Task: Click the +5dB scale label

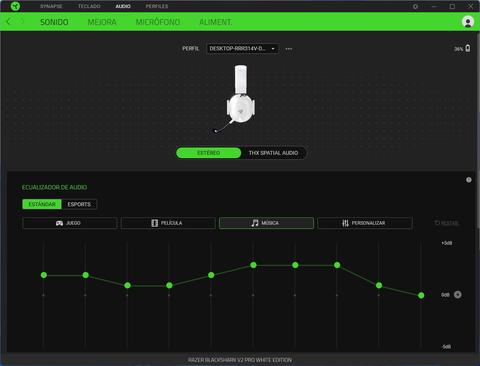Action: point(447,243)
